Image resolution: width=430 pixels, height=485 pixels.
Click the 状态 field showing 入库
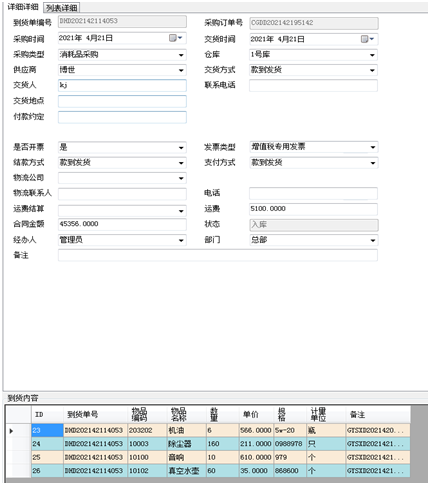pyautogui.click(x=314, y=225)
